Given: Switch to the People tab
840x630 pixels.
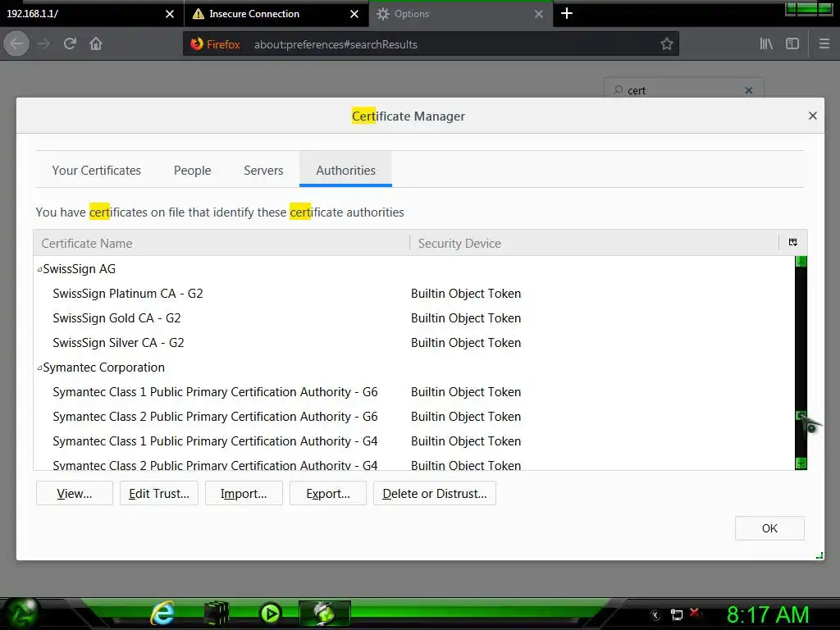Looking at the screenshot, I should pos(192,171).
